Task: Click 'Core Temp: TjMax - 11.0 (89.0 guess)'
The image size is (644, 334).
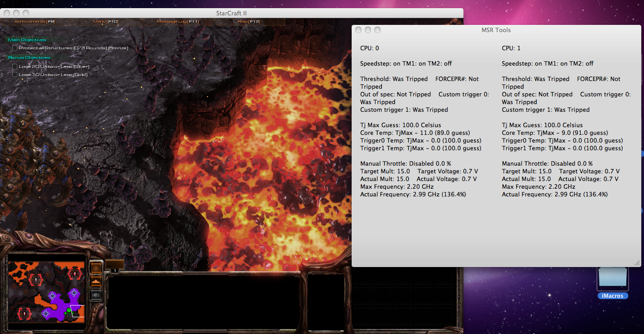Action: coord(415,133)
